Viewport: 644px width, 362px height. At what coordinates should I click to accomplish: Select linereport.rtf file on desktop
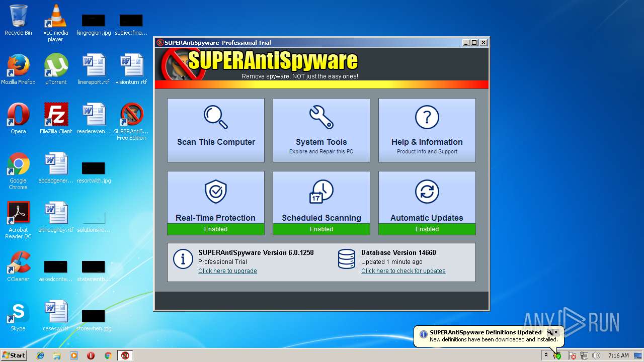(x=94, y=69)
